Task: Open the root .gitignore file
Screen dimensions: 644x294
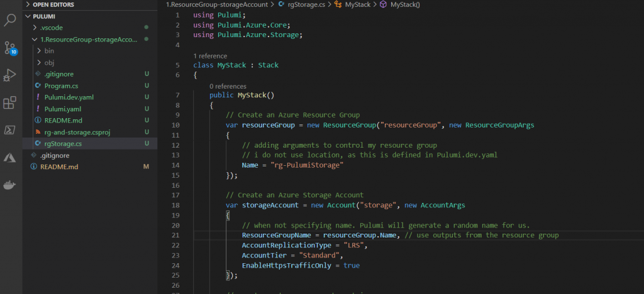Action: [x=90, y=156]
